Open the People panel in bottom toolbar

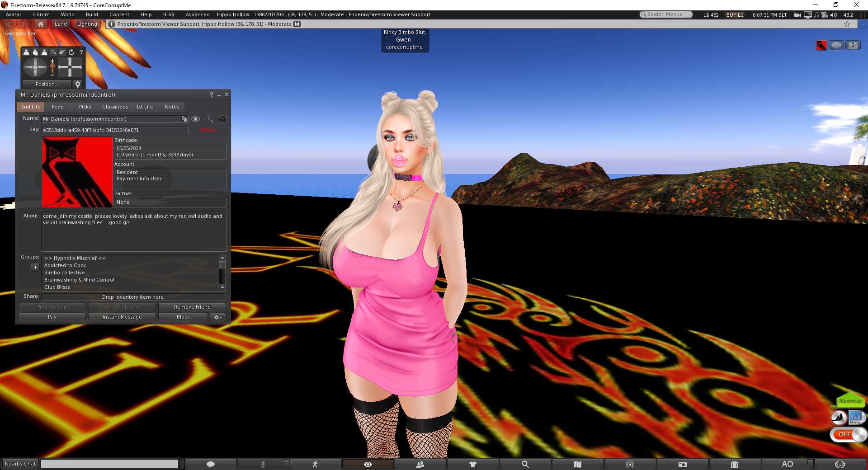tap(420, 464)
